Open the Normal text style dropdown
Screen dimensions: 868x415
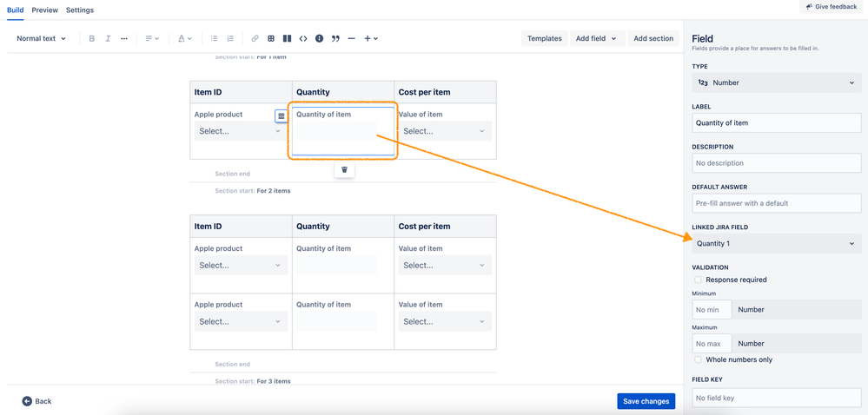point(41,39)
